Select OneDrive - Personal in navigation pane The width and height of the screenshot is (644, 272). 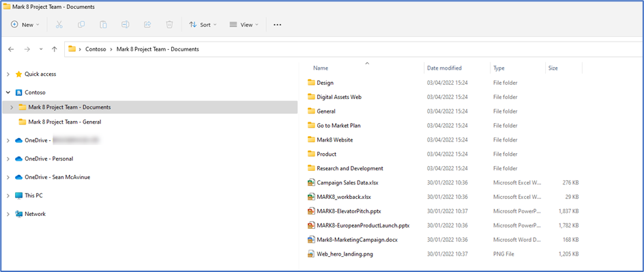tap(49, 159)
